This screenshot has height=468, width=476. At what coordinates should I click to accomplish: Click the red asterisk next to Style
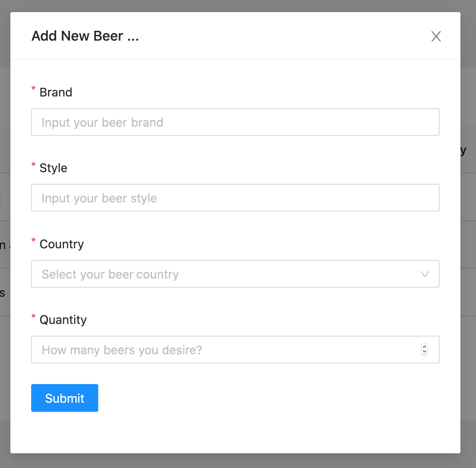[x=34, y=165]
